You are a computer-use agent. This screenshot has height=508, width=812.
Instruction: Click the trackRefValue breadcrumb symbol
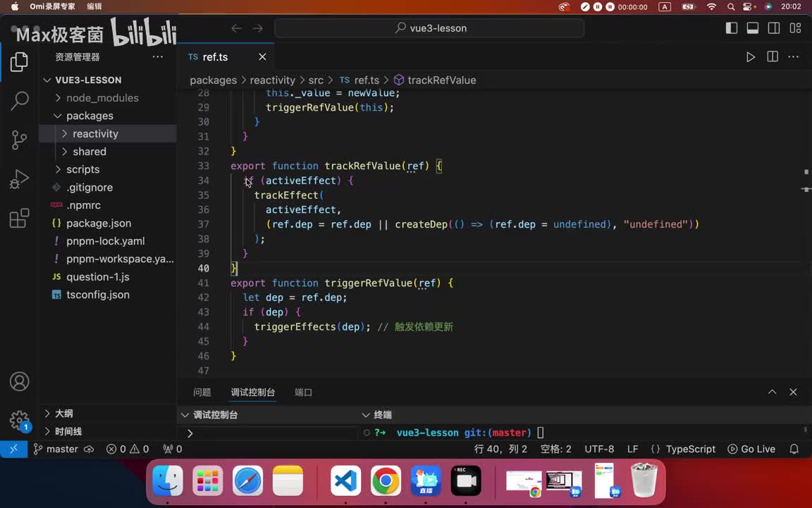436,80
